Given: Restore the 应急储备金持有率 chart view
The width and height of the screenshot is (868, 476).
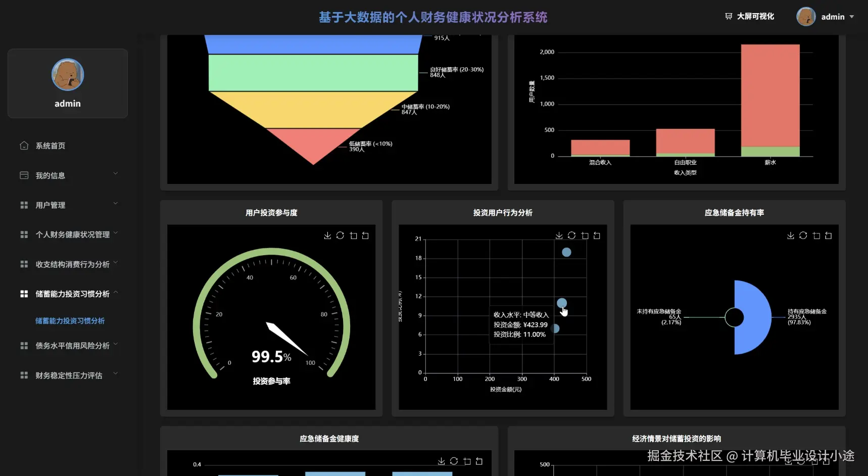Looking at the screenshot, I should click(828, 235).
